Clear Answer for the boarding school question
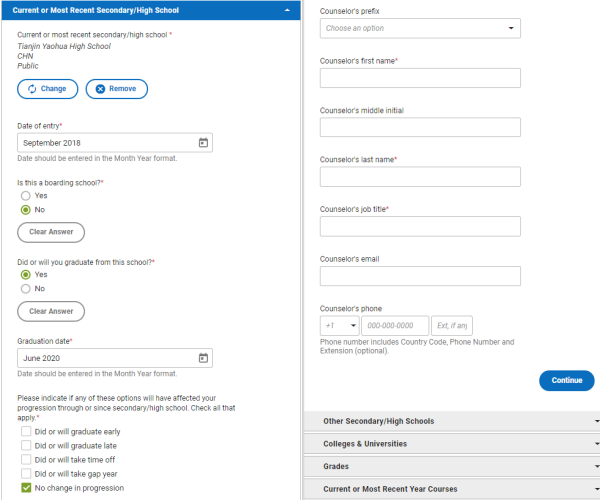The image size is (600, 500). [x=51, y=232]
